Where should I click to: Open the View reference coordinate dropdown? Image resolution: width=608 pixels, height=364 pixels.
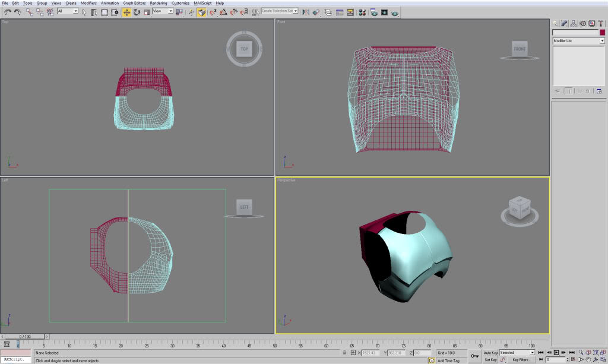click(x=163, y=11)
